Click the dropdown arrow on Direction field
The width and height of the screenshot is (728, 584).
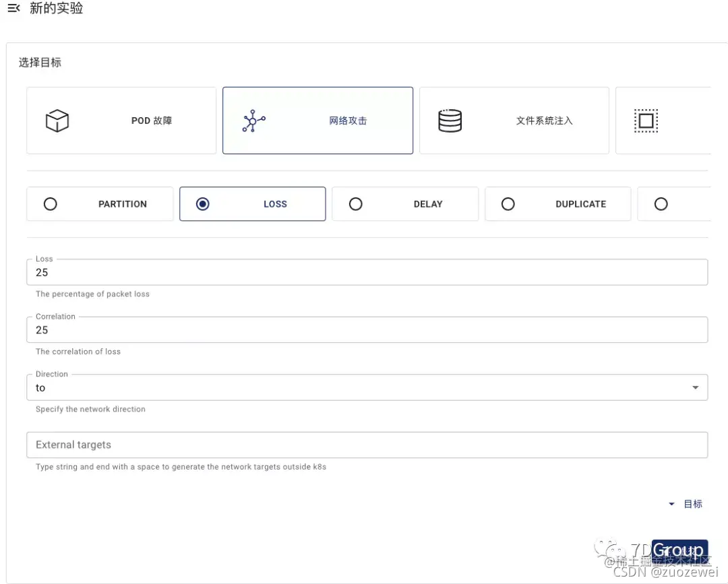[695, 387]
